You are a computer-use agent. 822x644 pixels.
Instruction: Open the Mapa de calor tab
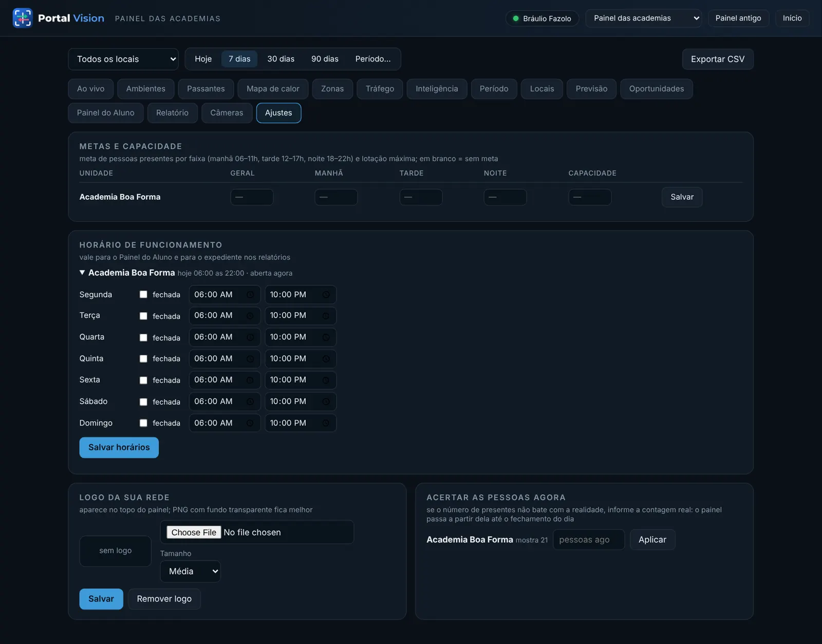tap(273, 89)
